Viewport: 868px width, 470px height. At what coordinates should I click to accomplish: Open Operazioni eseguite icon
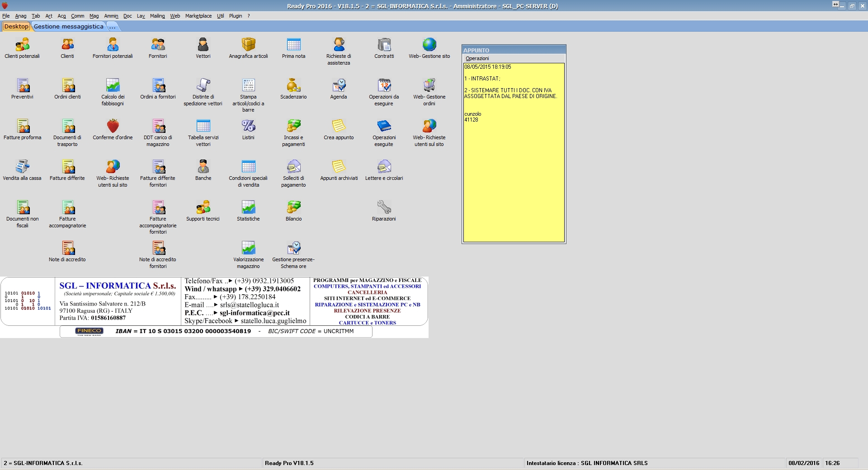tap(384, 126)
